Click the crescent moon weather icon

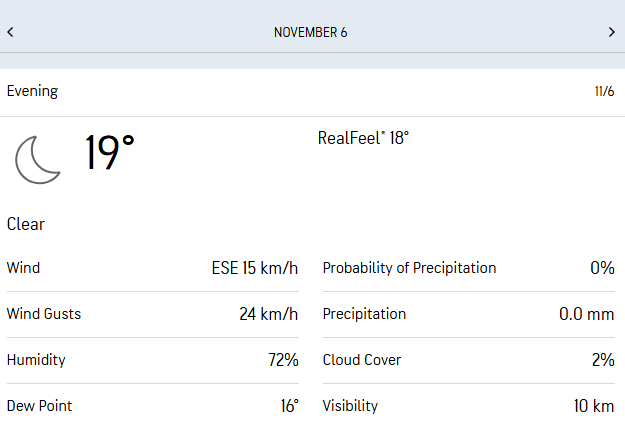point(37,159)
